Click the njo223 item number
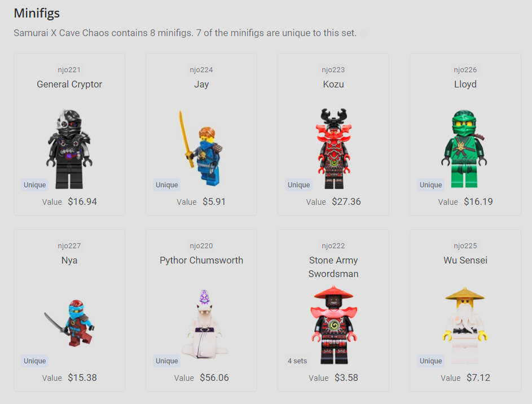This screenshot has width=532, height=404. (x=333, y=69)
